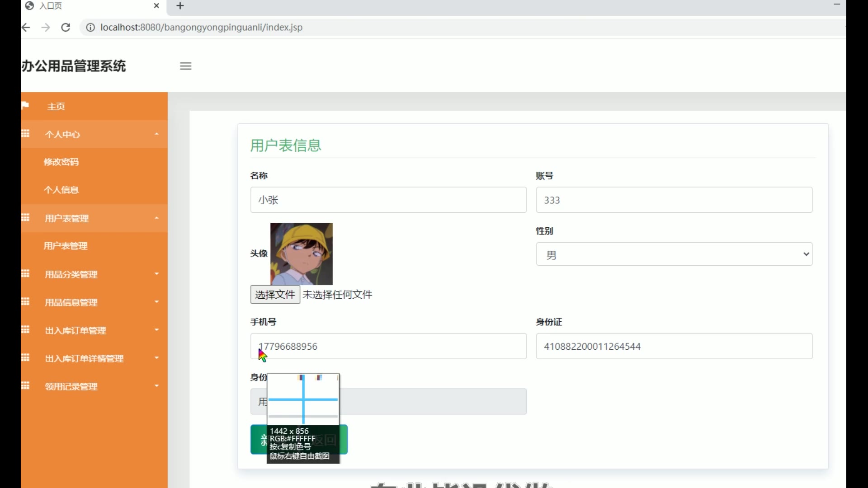Reload the page with the refresh icon
This screenshot has height=488, width=868.
coord(66,28)
